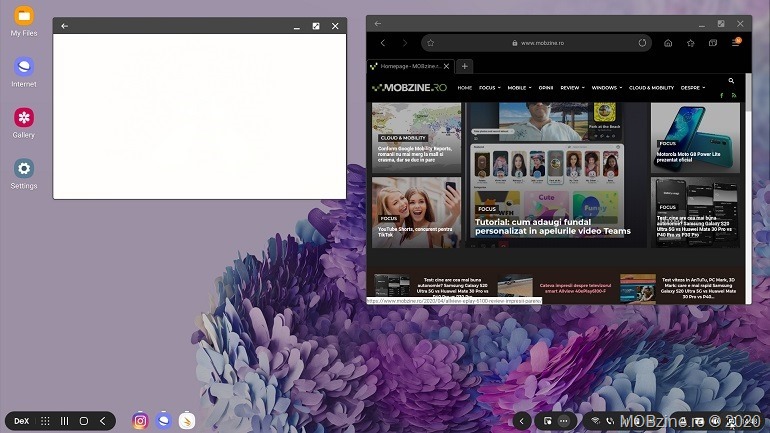Go back using browser window title arrow
Viewport: 770px width, 433px height.
tap(378, 24)
